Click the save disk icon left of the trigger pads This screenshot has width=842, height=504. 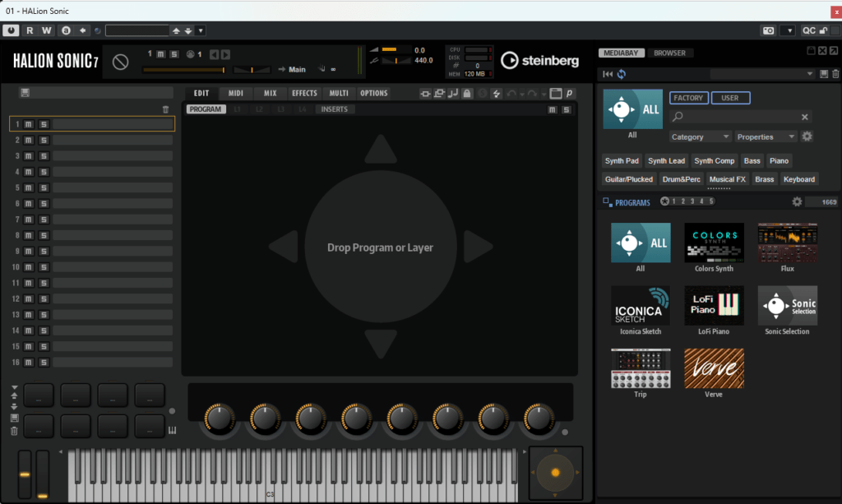coord(15,418)
